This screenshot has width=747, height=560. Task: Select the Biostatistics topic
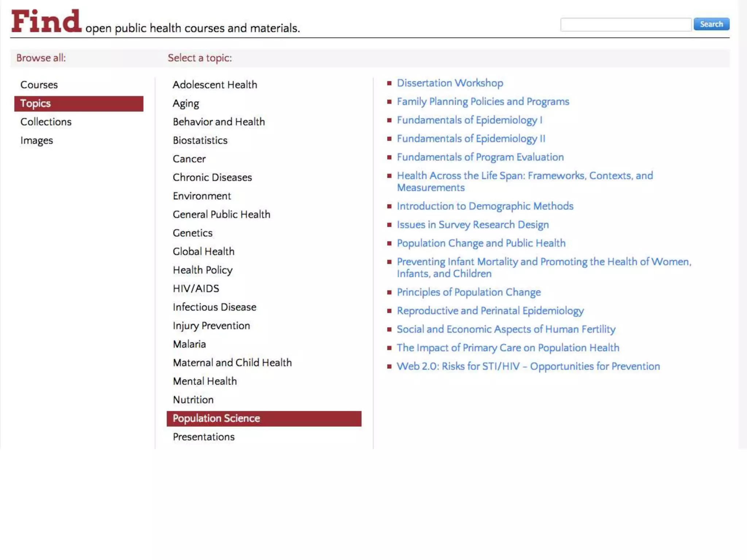click(200, 140)
